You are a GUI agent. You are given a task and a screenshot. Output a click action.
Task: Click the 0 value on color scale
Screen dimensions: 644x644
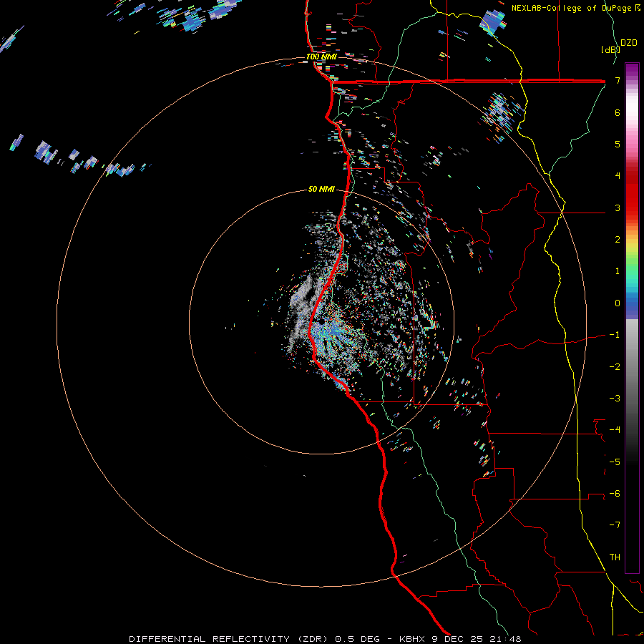tap(618, 303)
